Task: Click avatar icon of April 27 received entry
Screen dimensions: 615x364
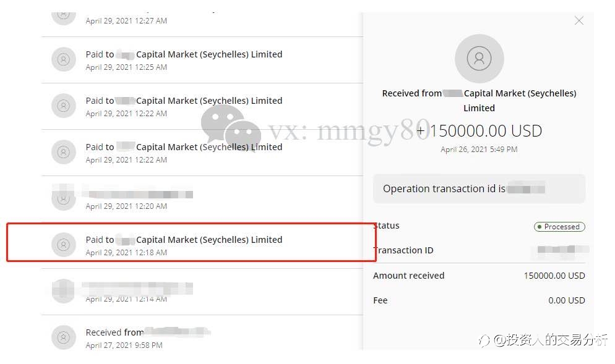Action: (x=64, y=337)
